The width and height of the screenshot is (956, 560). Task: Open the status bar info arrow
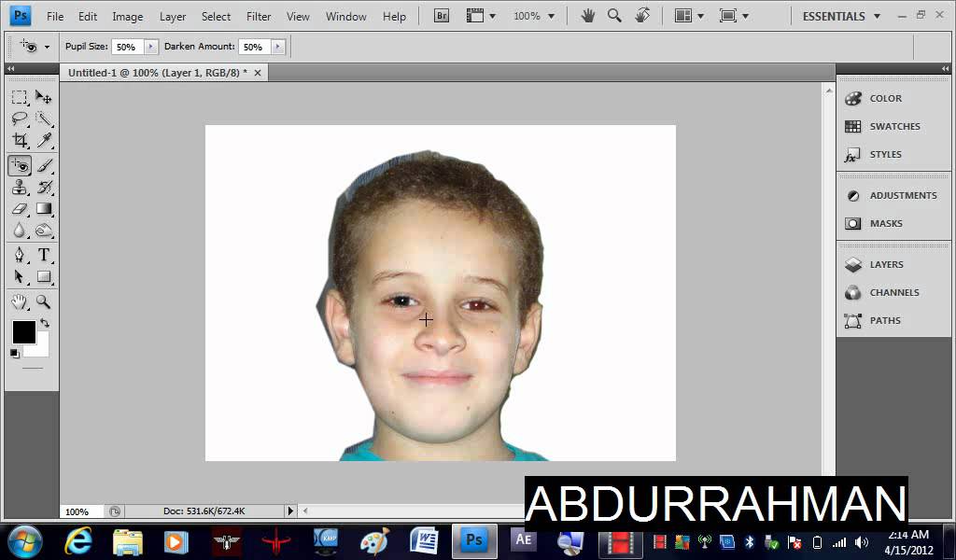tap(290, 511)
